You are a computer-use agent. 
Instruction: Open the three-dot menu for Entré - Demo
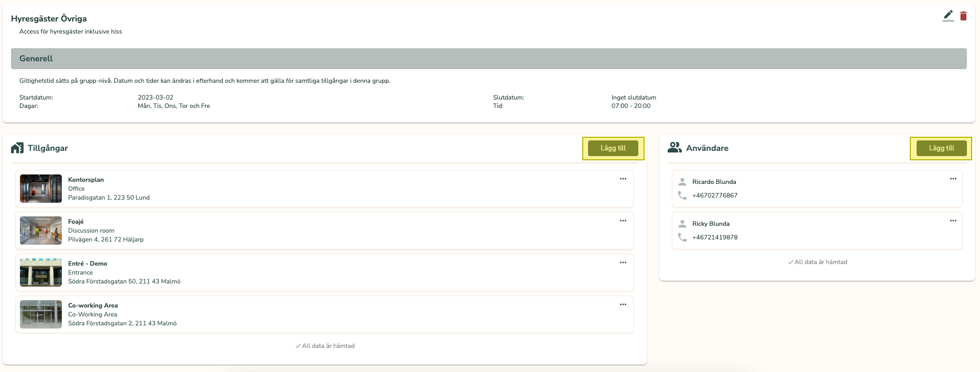tap(623, 262)
